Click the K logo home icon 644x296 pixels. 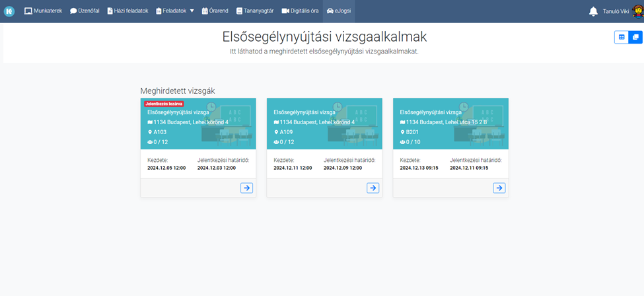(x=9, y=11)
